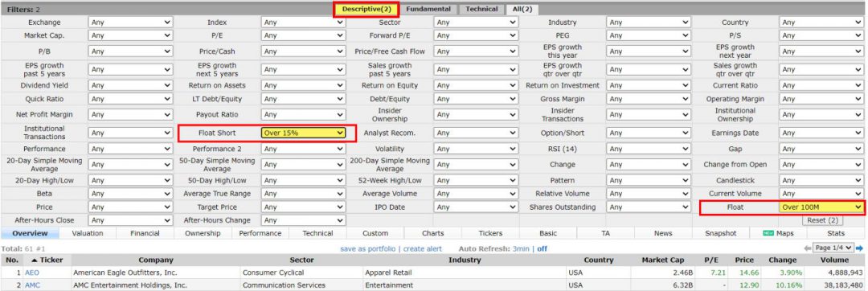This screenshot has height=291, width=868.
Task: Open the Candlestick dropdown
Action: pyautogui.click(x=821, y=180)
